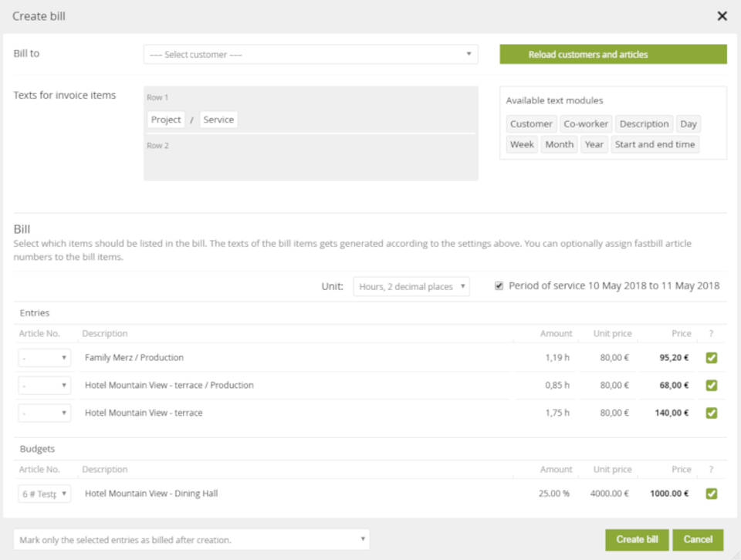Screen dimensions: 741x560
Task: Choose the Start and end time module
Action: pyautogui.click(x=655, y=144)
